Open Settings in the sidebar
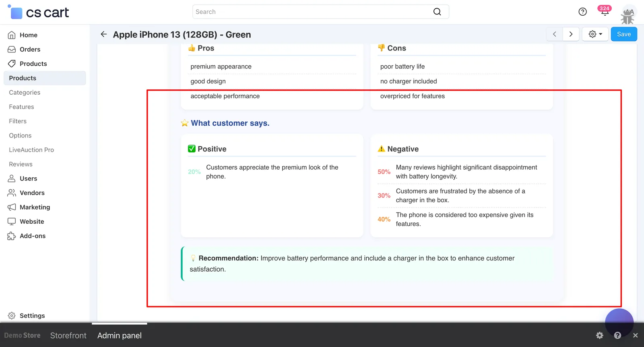 pyautogui.click(x=32, y=316)
